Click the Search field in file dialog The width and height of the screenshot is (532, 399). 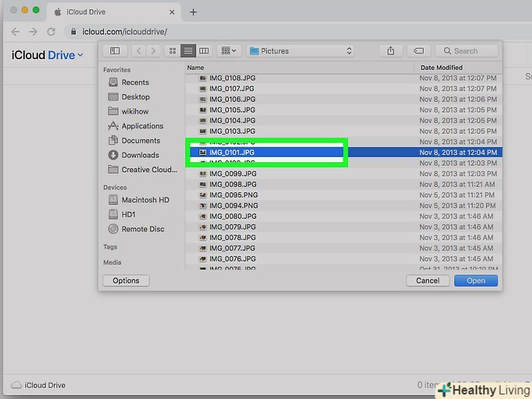468,50
